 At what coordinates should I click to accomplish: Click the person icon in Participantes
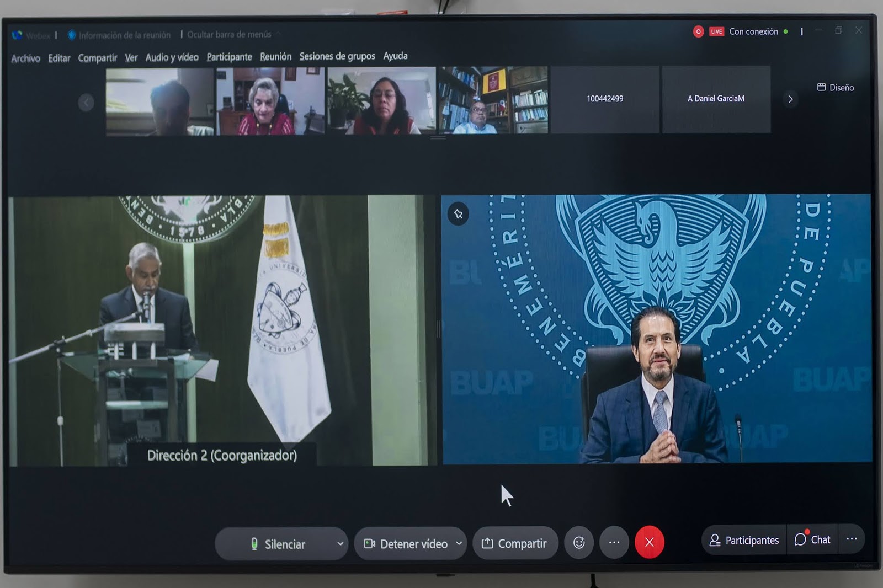[x=715, y=540]
